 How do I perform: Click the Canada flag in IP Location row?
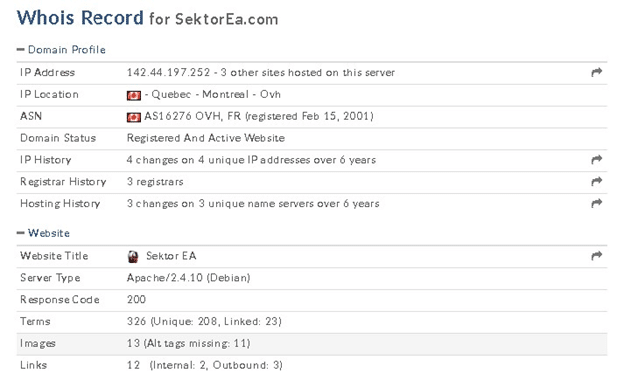[134, 95]
